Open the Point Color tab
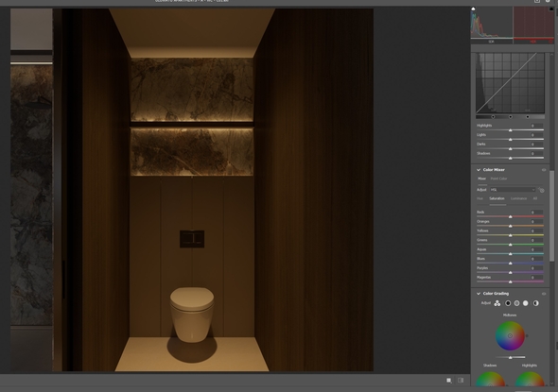Viewport: 558px width, 392px height. click(x=498, y=179)
